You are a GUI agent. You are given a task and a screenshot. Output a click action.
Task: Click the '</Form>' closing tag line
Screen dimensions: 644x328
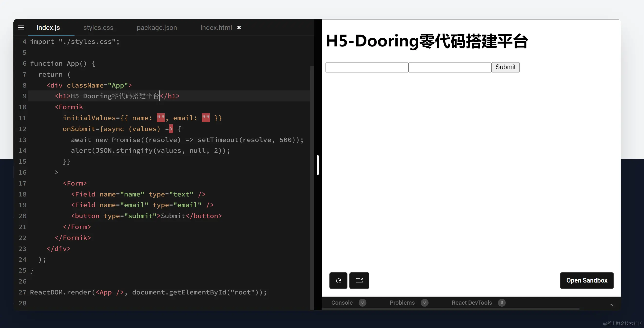(x=77, y=227)
